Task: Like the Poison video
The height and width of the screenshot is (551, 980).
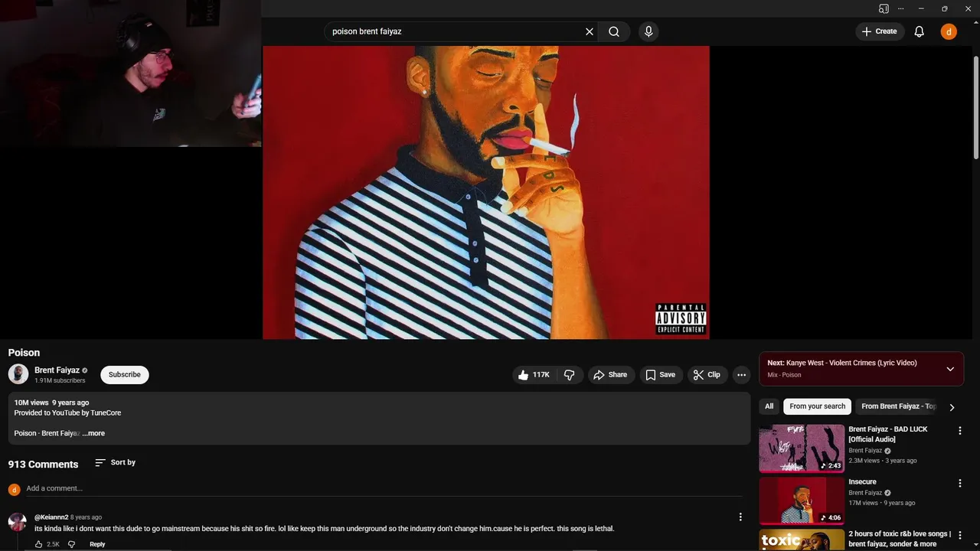Action: 534,375
